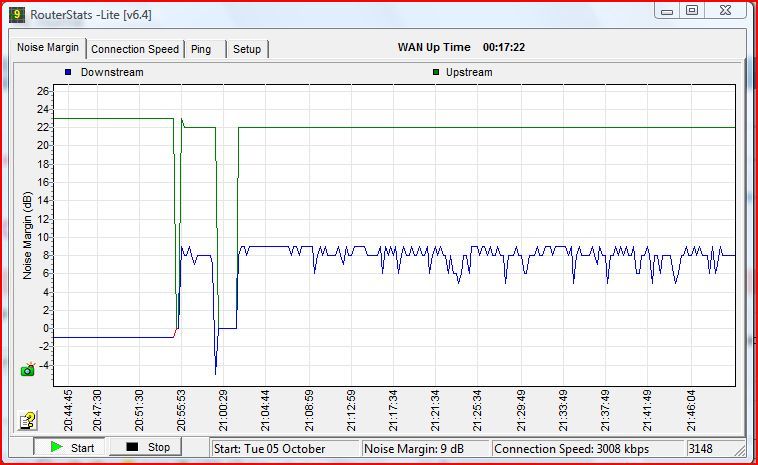
Task: Open help via the question mark icon
Action: 28,421
